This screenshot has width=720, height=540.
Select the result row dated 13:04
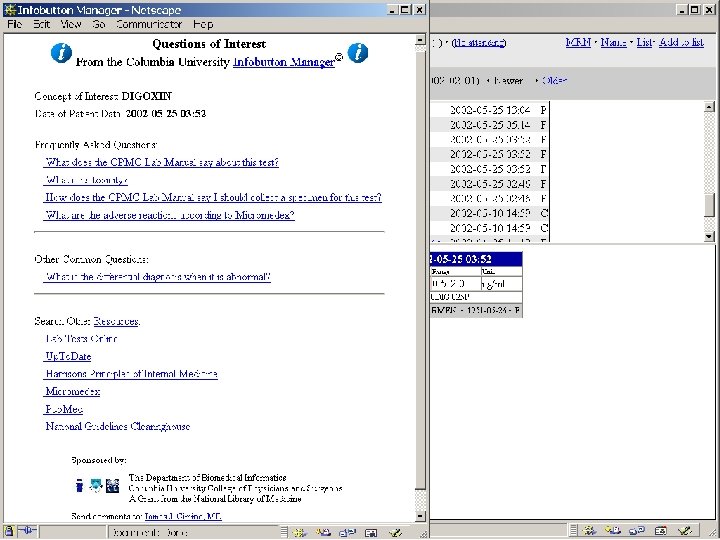489,110
